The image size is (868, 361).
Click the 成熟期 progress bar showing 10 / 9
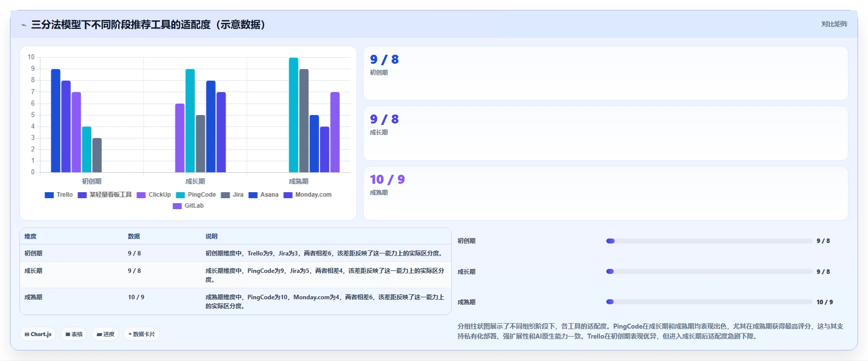pos(709,302)
